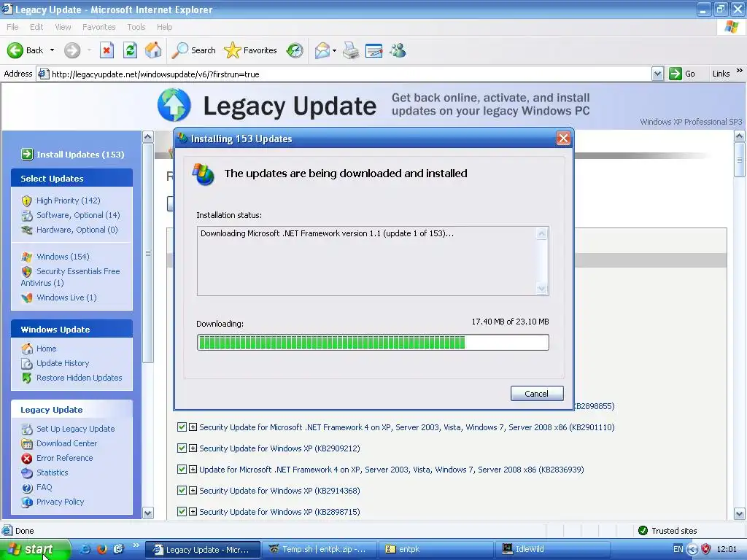Click the Forward arrow toolbar icon
Screen dimensions: 747x560
[x=72, y=50]
